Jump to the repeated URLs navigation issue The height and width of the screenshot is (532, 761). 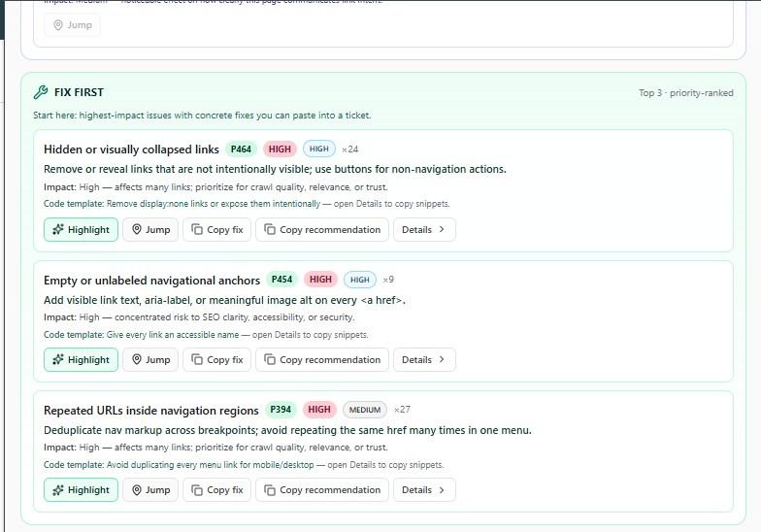150,490
